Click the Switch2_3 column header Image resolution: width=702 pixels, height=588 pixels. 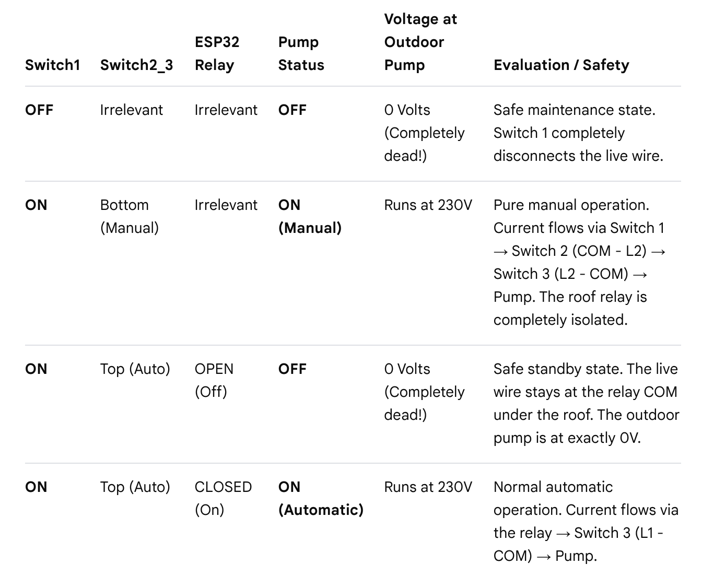coord(136,65)
